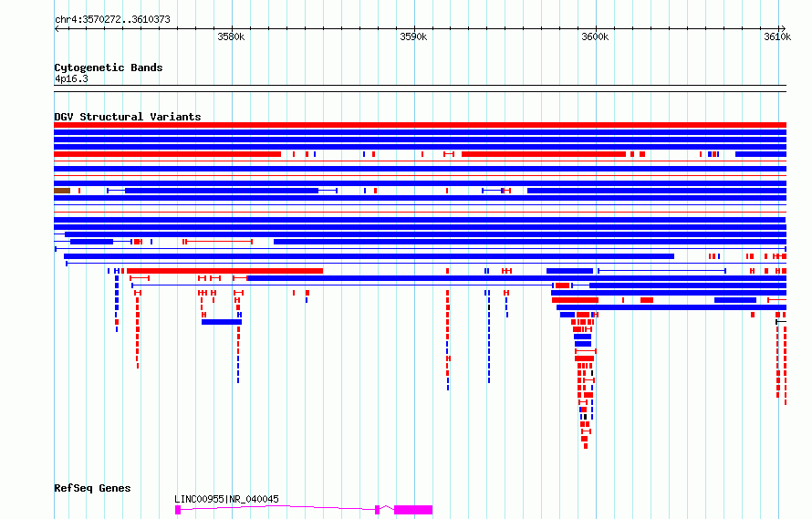
Task: Click the long red variant bar spanning 3574k to 3585k
Action: coord(224,271)
